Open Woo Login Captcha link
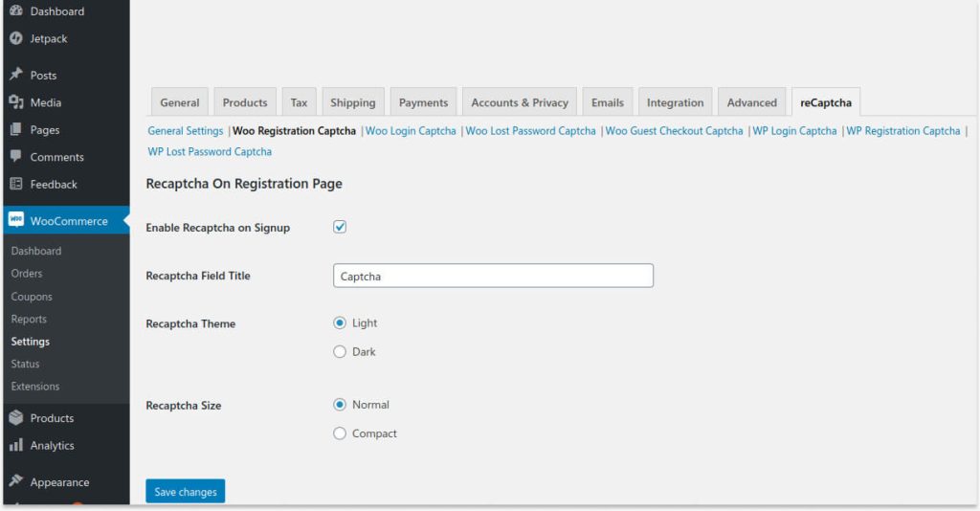980x511 pixels. (411, 130)
